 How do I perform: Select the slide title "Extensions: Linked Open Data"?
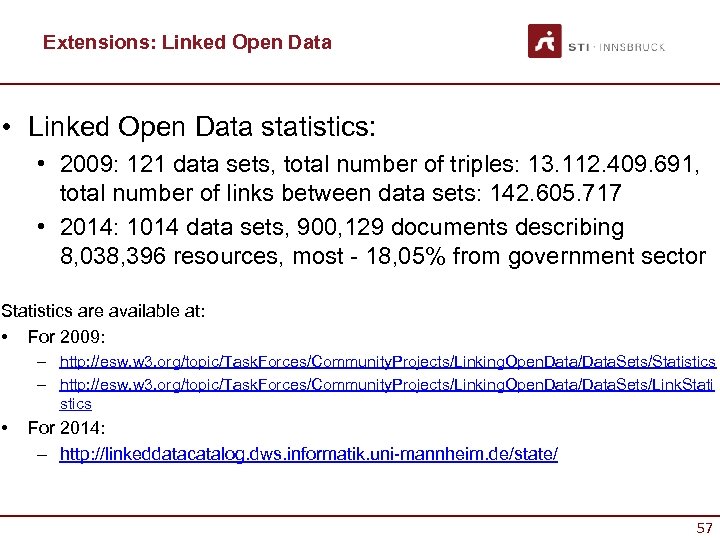click(187, 43)
